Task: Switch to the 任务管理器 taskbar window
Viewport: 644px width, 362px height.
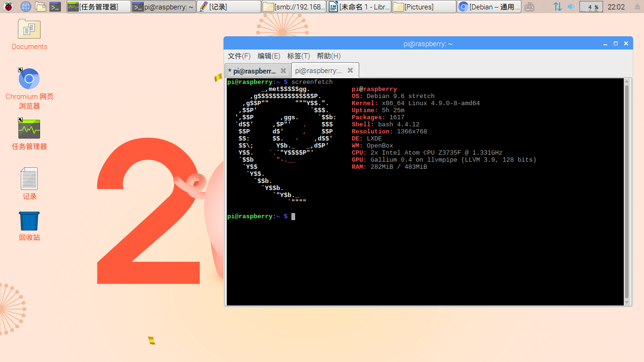Action: click(99, 7)
